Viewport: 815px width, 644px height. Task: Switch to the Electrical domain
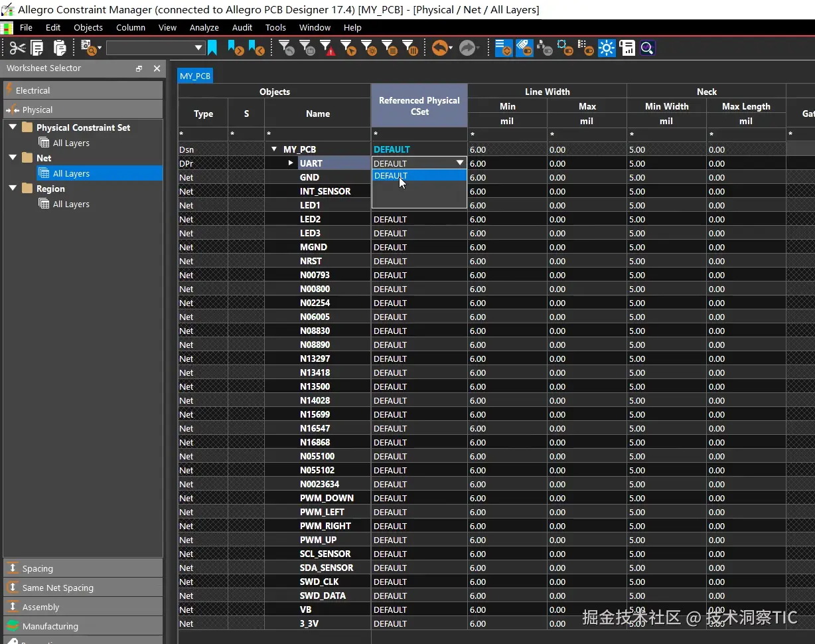click(83, 90)
